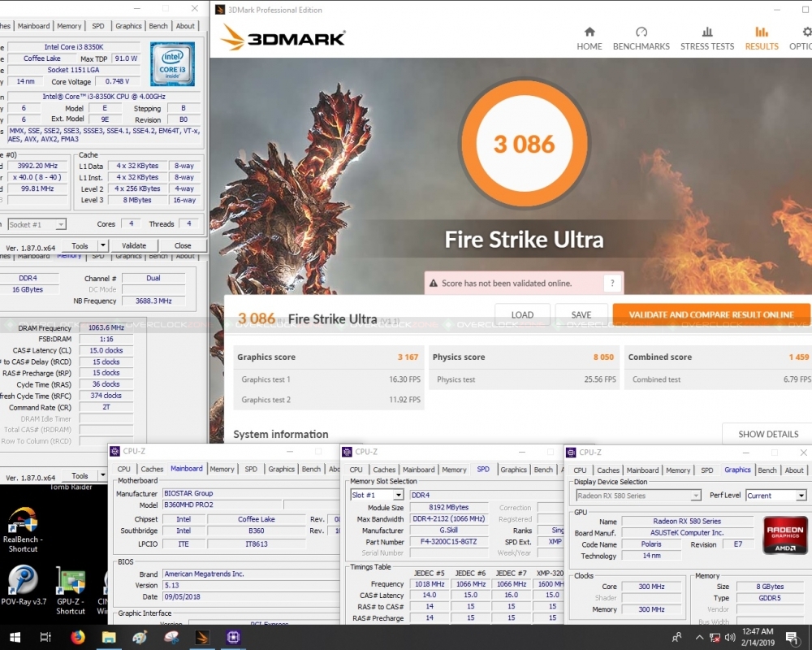Open the POV-Ray v3.7 desktop shortcut
Screen dimensions: 812x650
point(23,585)
